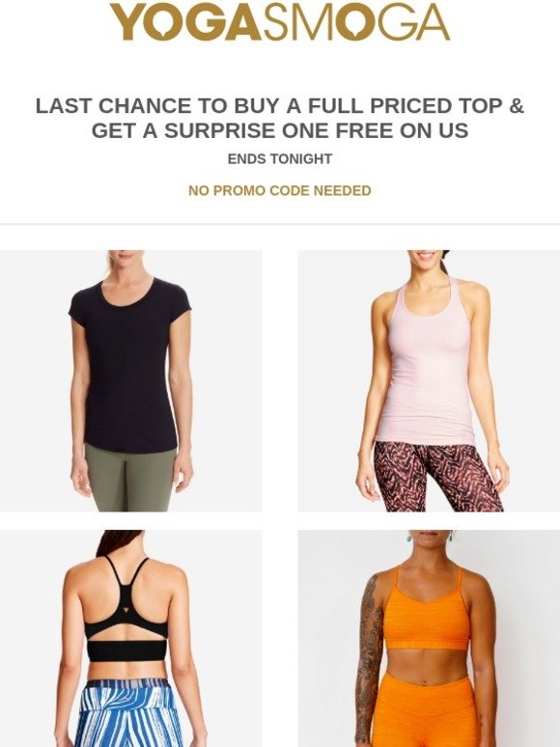Click the blue striped leggings on model
This screenshot has height=747, width=560.
click(x=131, y=713)
